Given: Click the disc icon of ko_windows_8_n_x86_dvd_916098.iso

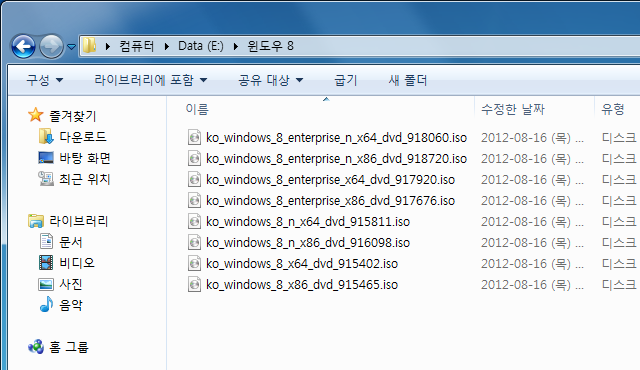Looking at the screenshot, I should click(x=194, y=242).
